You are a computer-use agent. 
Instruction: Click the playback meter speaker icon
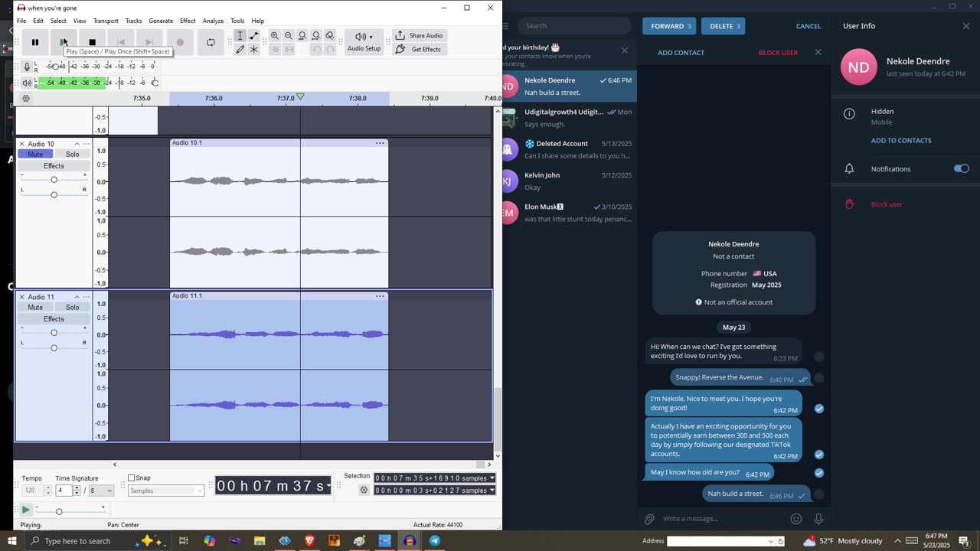pyautogui.click(x=27, y=83)
